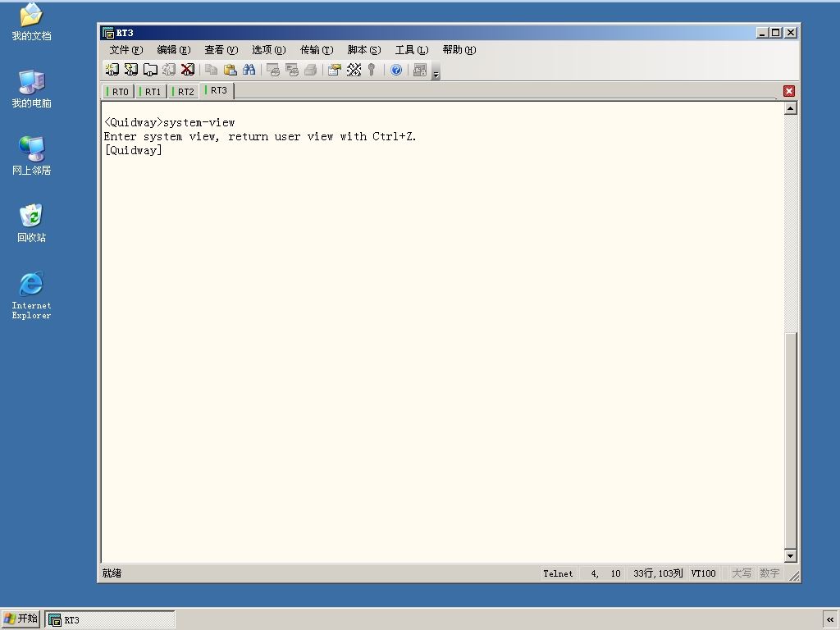Open the 开始 Start button
The image size is (840, 630).
(21, 619)
